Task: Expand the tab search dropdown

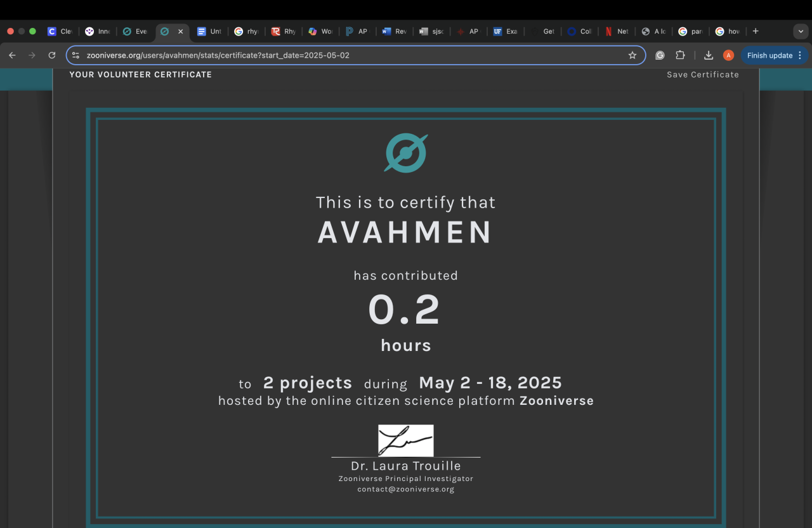Action: pos(799,31)
